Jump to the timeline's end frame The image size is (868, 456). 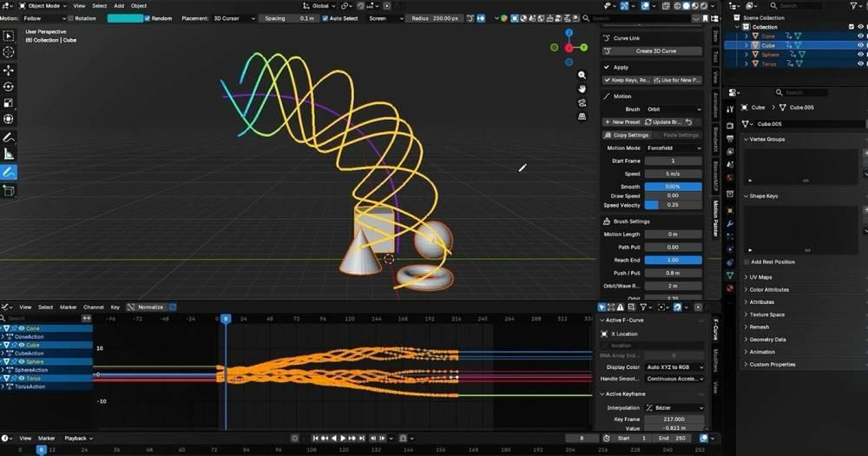coord(361,439)
